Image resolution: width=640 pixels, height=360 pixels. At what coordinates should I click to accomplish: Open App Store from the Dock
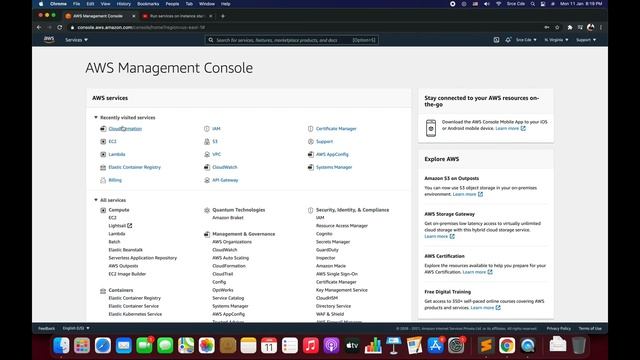[435, 346]
